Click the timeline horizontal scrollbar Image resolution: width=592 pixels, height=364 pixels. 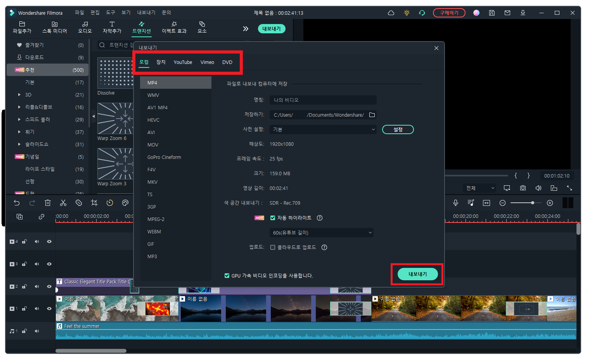click(x=91, y=351)
